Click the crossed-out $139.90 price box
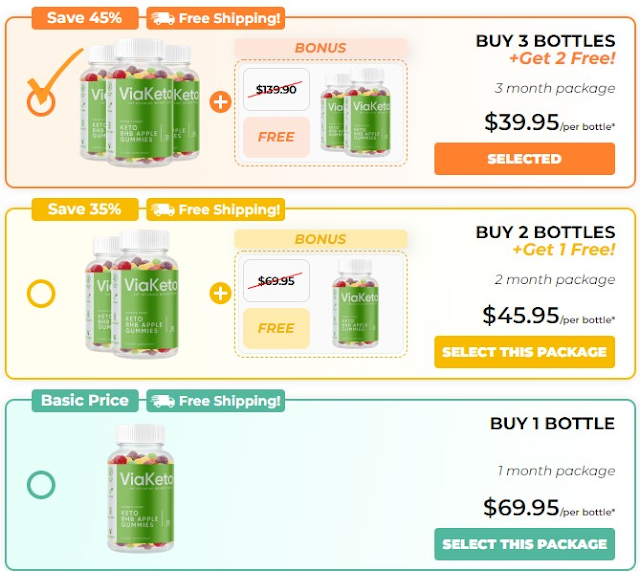 (276, 89)
